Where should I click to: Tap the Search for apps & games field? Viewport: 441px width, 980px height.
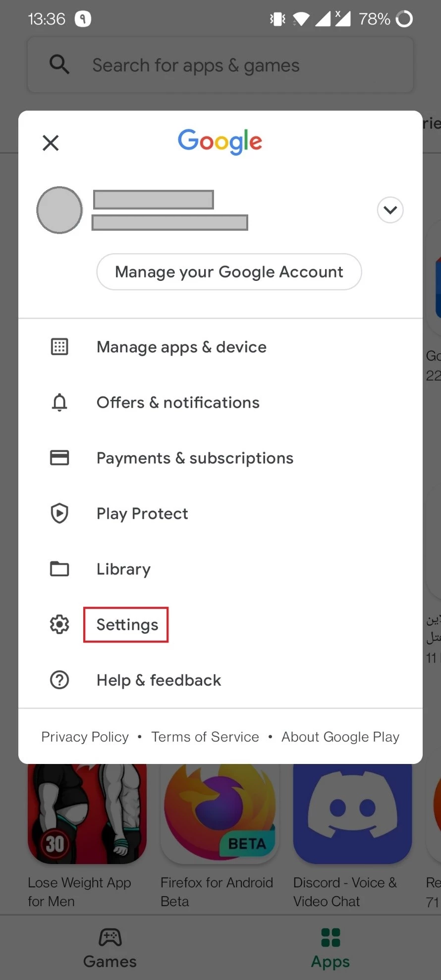coord(220,65)
